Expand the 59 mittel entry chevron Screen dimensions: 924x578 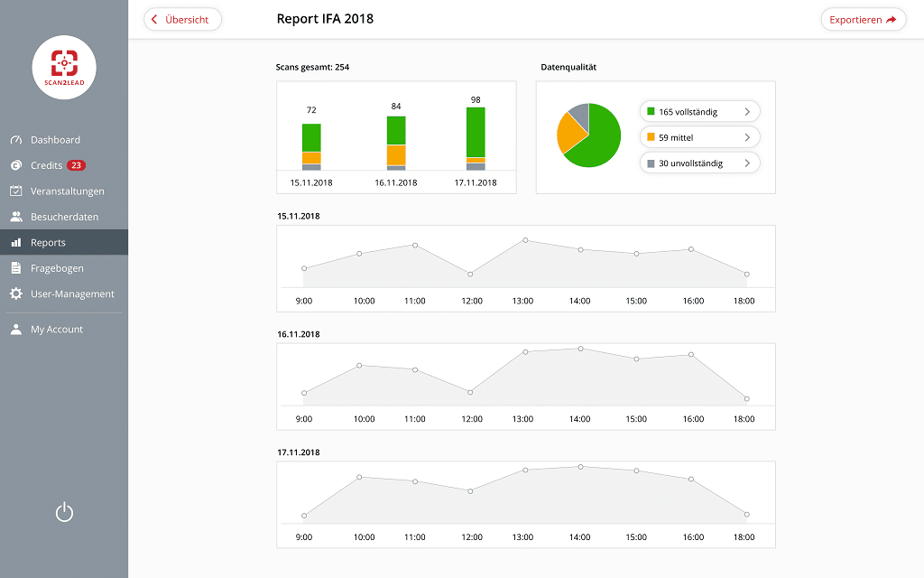coord(747,137)
